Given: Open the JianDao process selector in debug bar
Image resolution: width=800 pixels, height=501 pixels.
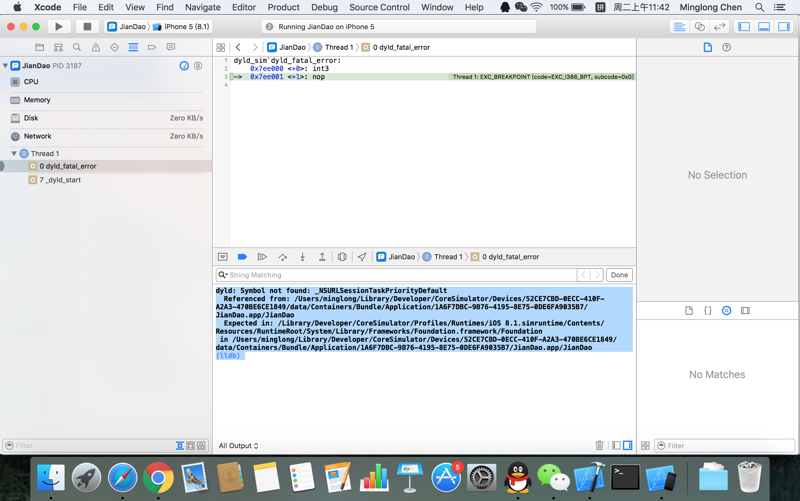Looking at the screenshot, I should coord(396,257).
